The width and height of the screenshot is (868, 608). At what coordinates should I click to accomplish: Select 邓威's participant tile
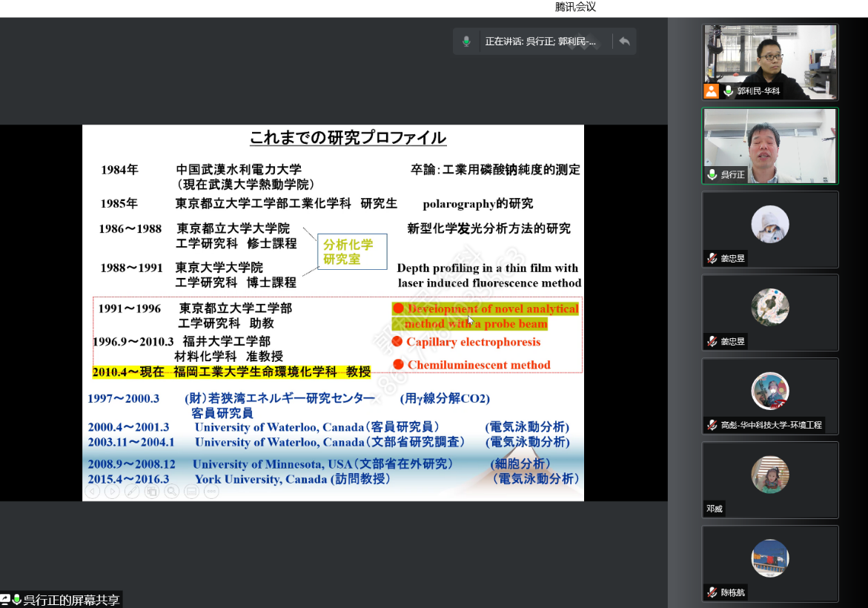coord(770,480)
